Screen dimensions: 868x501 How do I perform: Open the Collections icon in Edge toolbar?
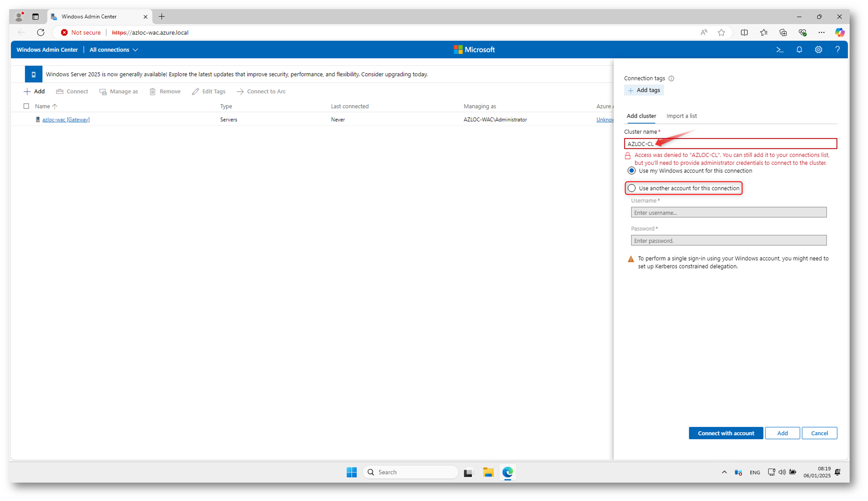pos(783,32)
